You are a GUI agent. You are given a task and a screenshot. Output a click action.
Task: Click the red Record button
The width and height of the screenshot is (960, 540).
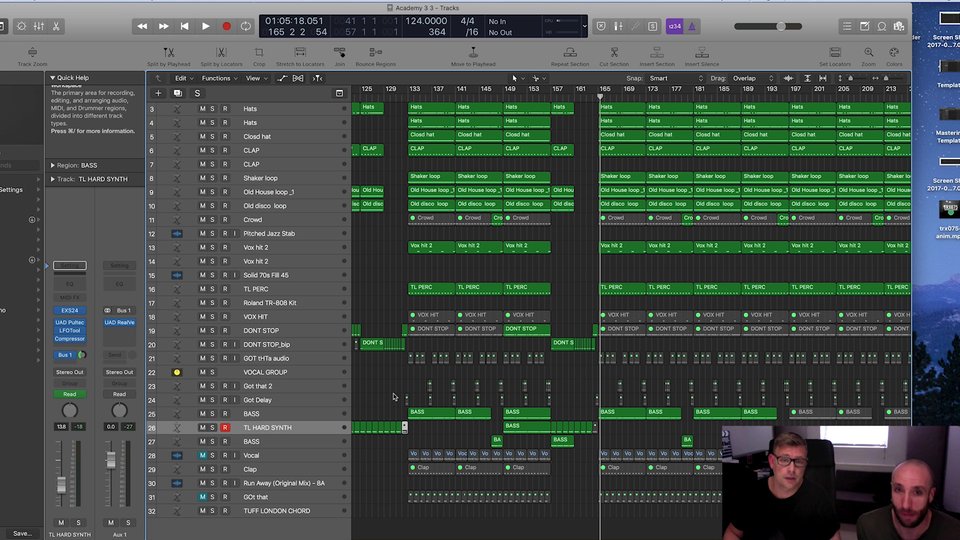227,26
